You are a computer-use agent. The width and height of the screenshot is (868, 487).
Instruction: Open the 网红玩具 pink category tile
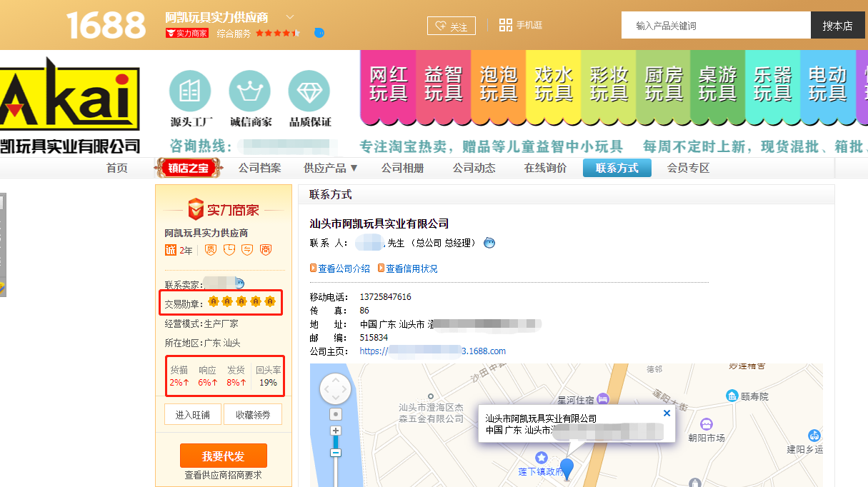pos(389,86)
